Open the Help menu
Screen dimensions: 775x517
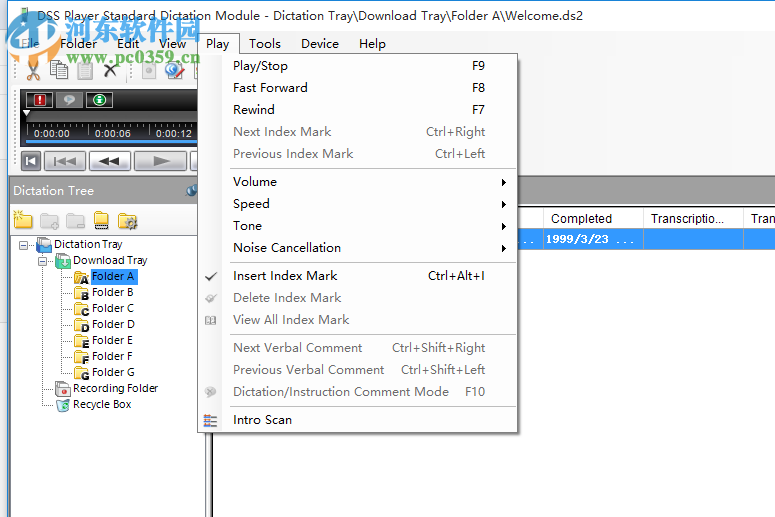point(372,44)
